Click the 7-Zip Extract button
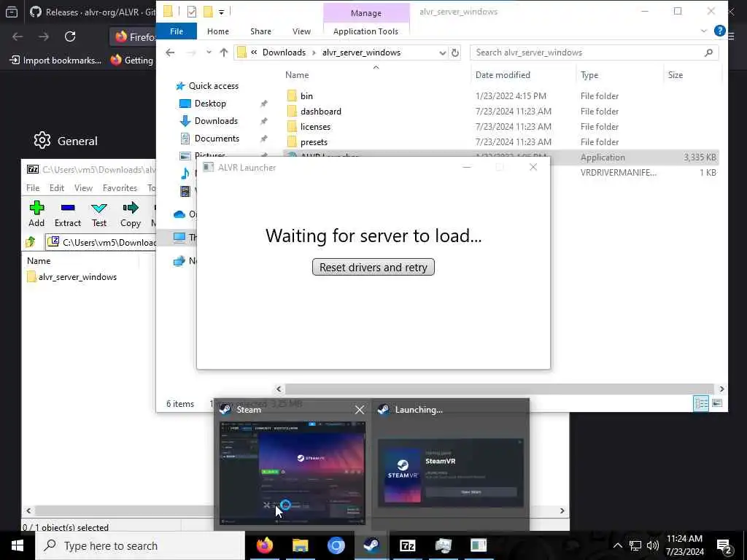Image resolution: width=747 pixels, height=560 pixels. click(68, 214)
